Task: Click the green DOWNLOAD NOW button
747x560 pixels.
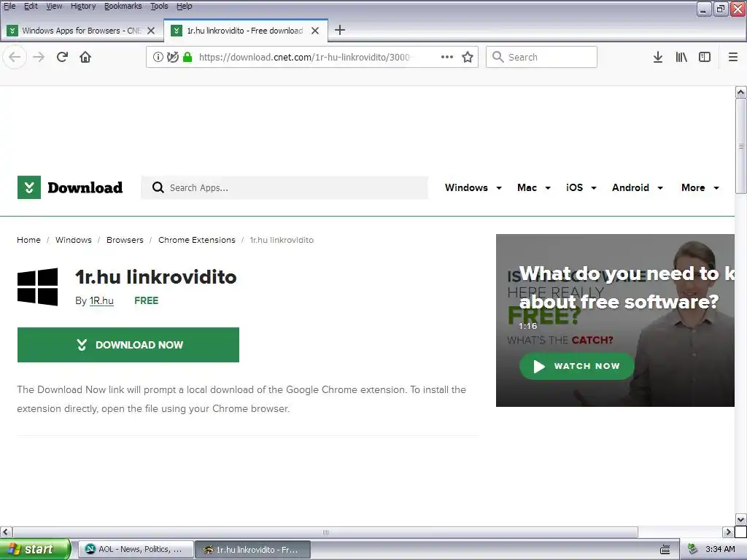Action: click(x=128, y=345)
